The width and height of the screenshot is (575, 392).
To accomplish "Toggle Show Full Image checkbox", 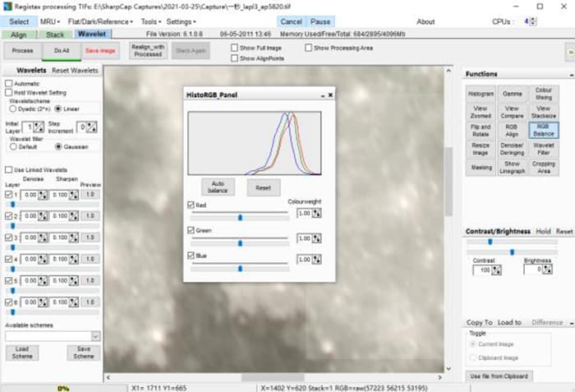I will 235,48.
